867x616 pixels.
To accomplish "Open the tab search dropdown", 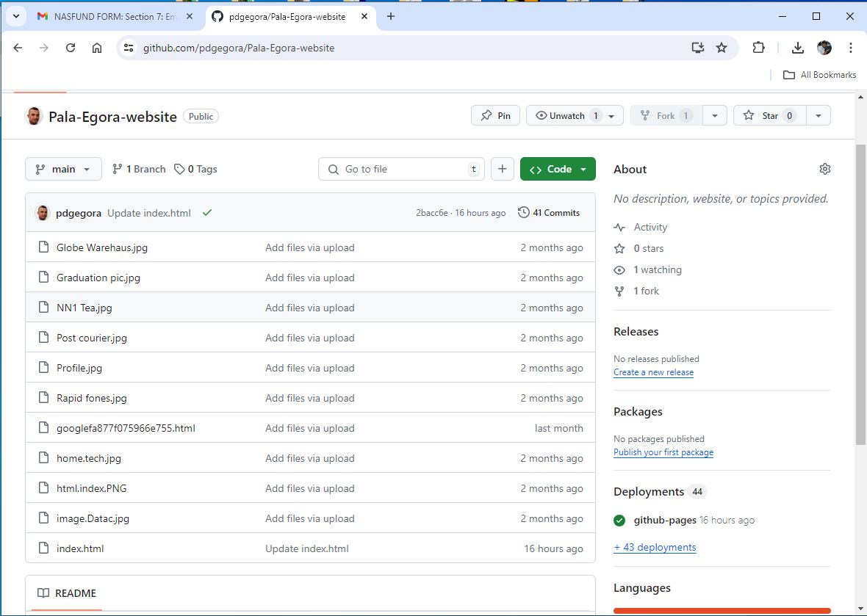I will click(x=16, y=17).
